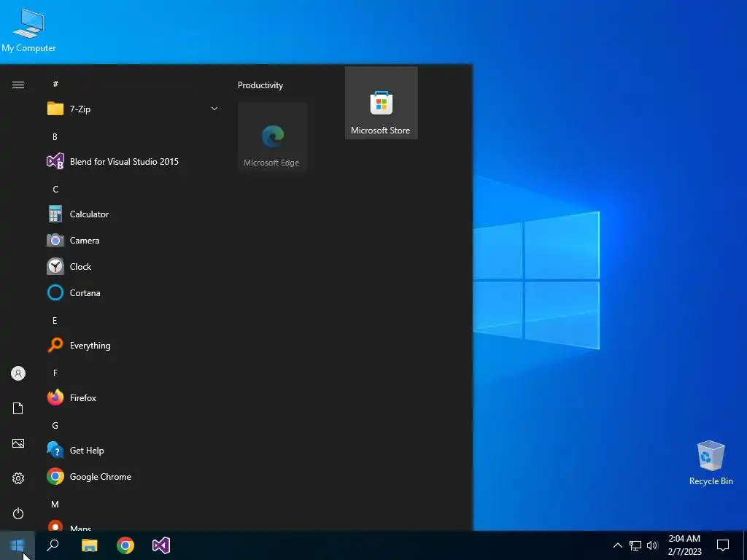
Task: Open Visual Studio from the taskbar
Action: coord(161,545)
